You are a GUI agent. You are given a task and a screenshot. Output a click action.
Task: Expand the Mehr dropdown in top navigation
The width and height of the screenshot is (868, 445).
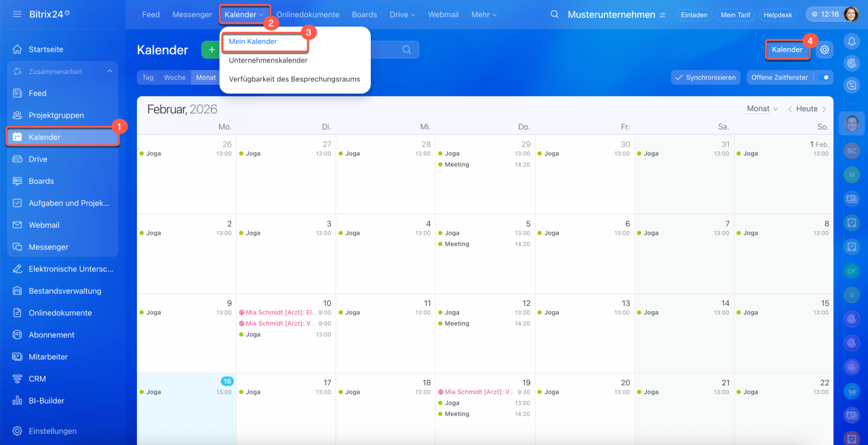pyautogui.click(x=484, y=14)
